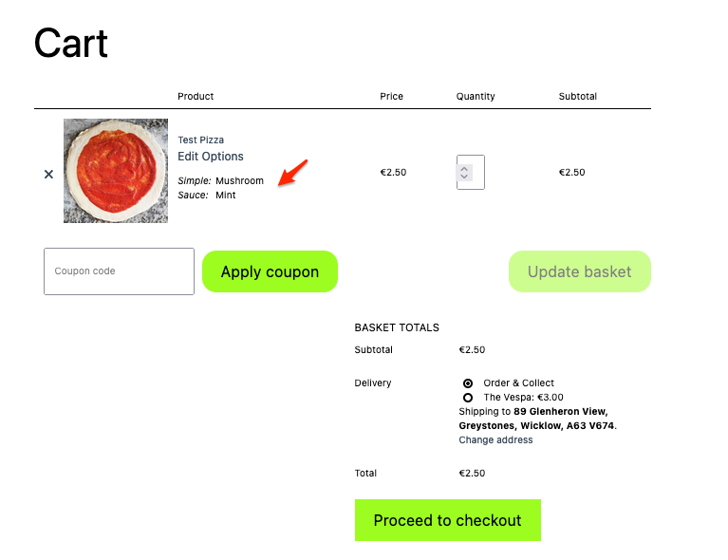728x560 pixels.
Task: Remove Test Pizza with the × icon
Action: click(x=48, y=174)
